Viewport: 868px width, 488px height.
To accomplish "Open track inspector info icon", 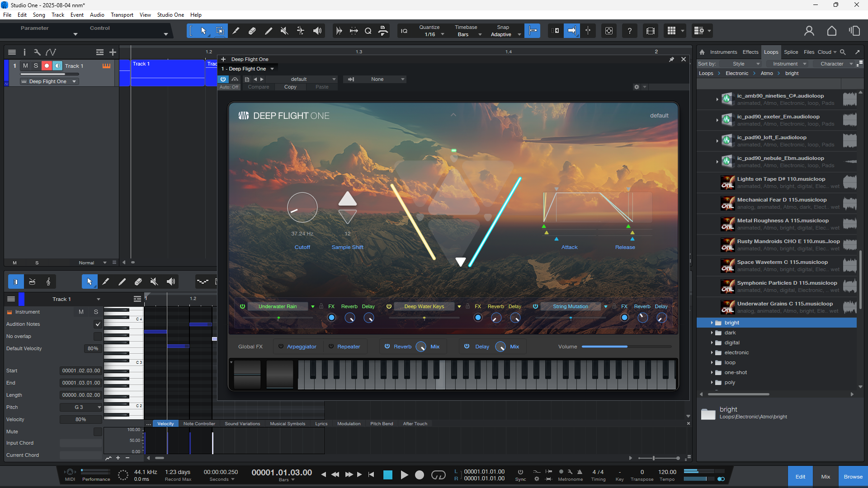I will pos(24,52).
